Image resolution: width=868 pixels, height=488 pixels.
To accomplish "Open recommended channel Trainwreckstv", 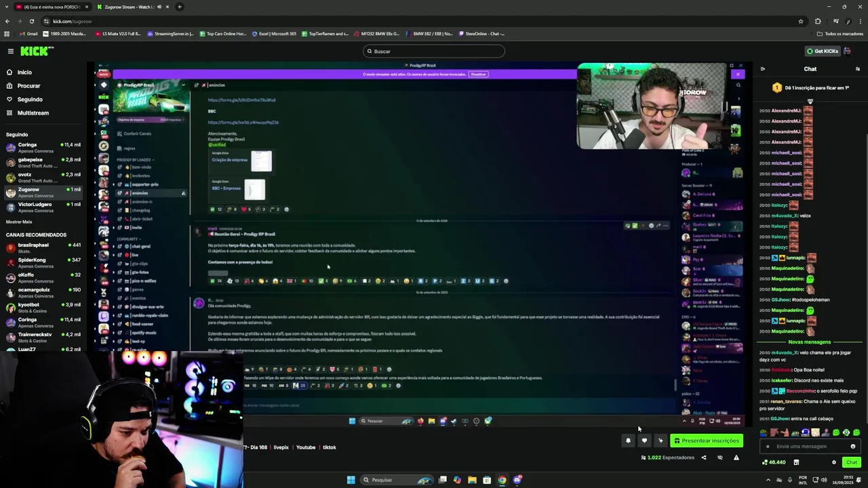I will click(x=42, y=337).
